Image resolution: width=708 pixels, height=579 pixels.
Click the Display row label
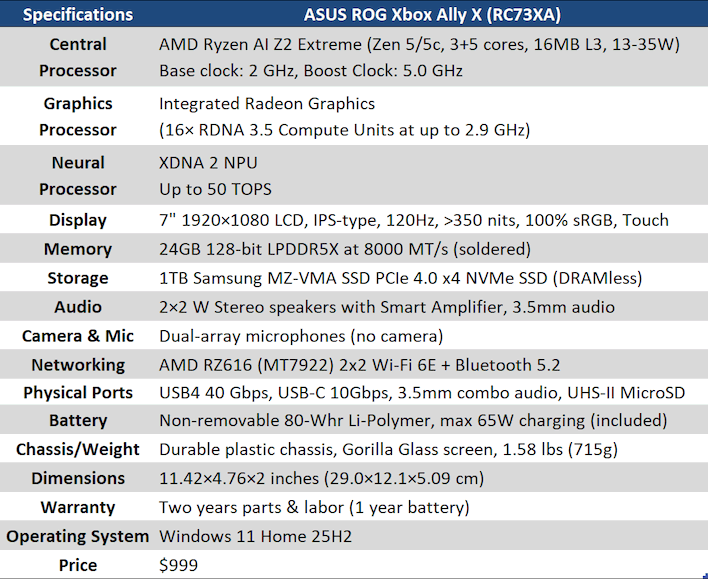click(x=78, y=220)
